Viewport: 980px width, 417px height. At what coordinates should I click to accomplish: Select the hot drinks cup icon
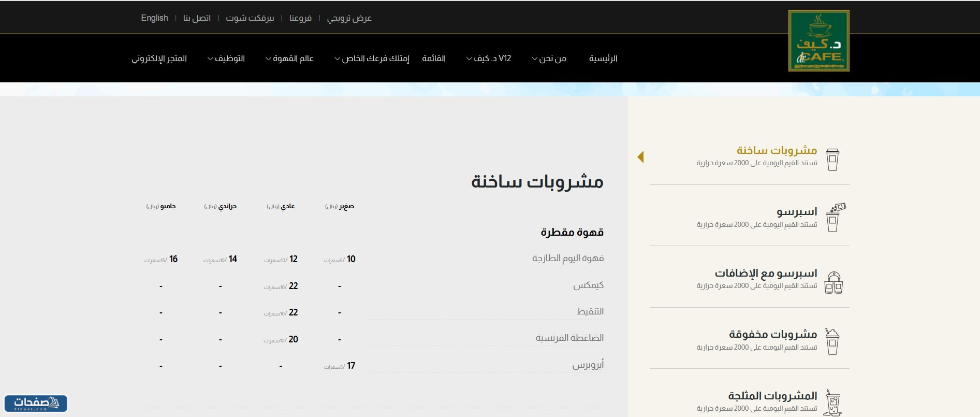point(832,159)
